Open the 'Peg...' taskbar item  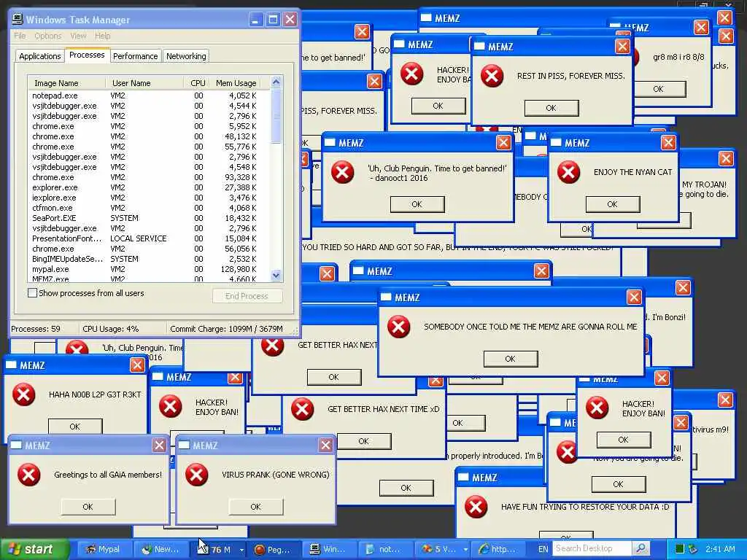[x=273, y=549]
